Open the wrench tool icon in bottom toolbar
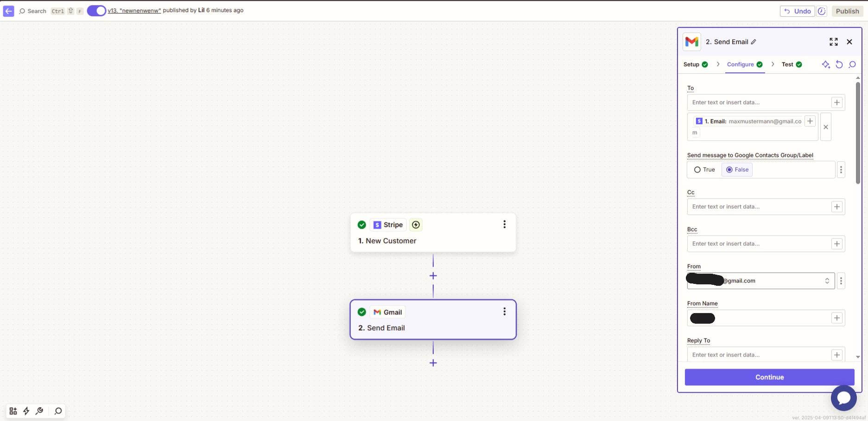 pyautogui.click(x=39, y=411)
